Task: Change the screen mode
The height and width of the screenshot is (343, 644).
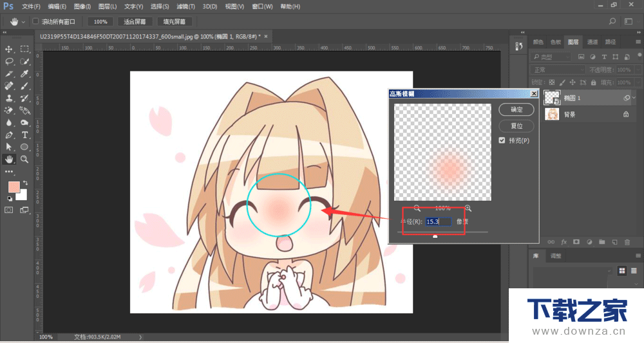Action: tap(24, 210)
